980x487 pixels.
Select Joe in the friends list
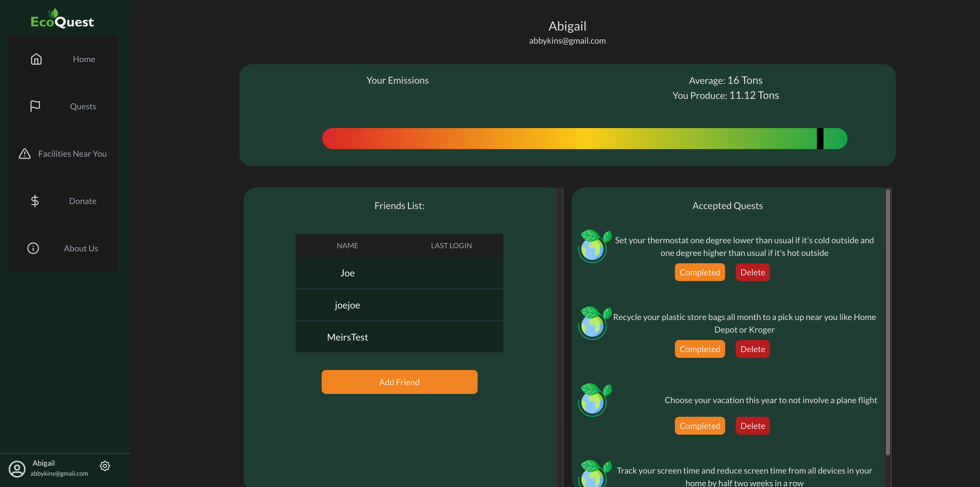click(347, 273)
